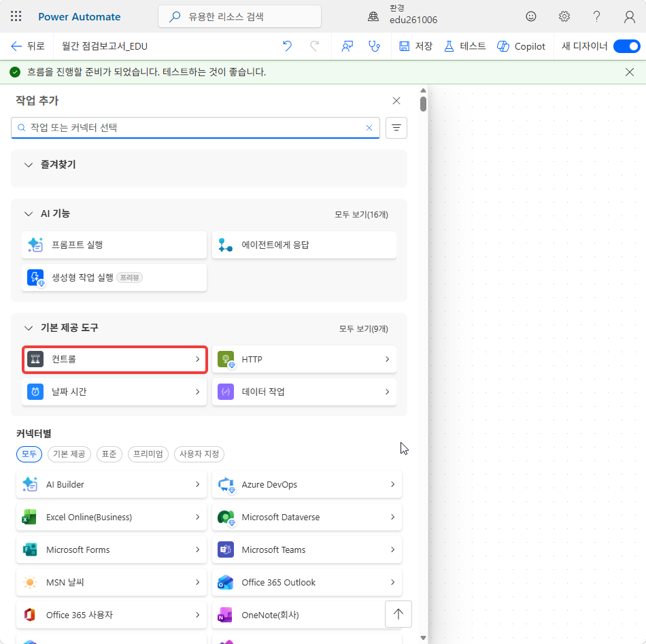Select the 기본 제공 connector filter tab

tap(69, 454)
